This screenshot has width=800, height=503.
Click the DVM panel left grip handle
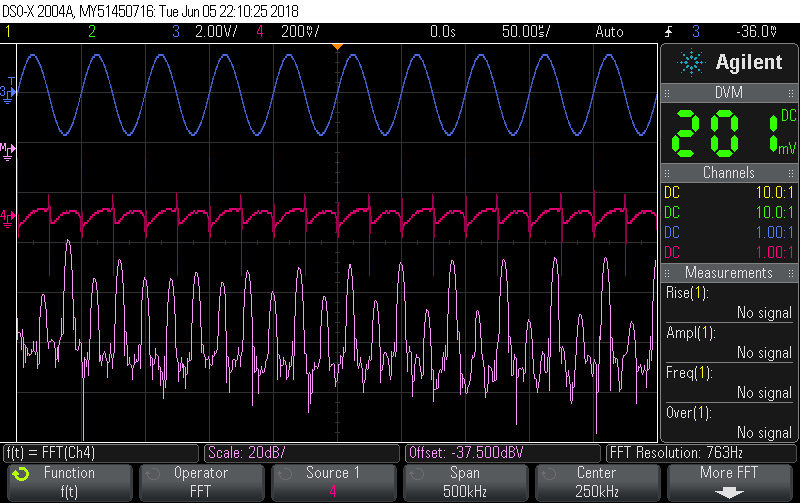click(667, 93)
